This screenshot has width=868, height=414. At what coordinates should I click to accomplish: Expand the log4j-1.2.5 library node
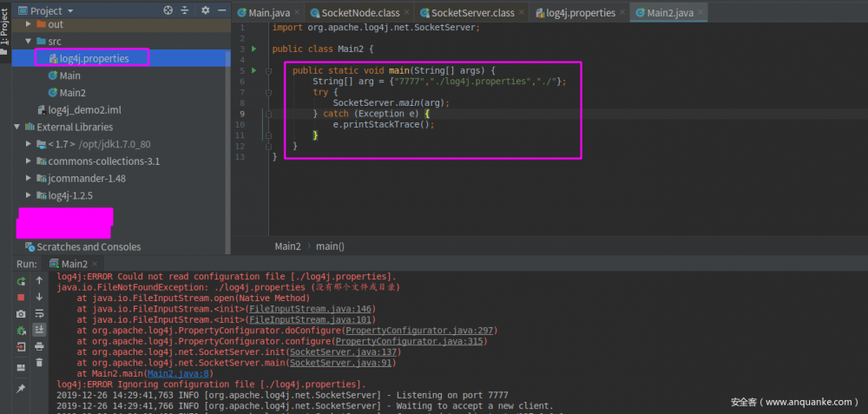coord(30,195)
